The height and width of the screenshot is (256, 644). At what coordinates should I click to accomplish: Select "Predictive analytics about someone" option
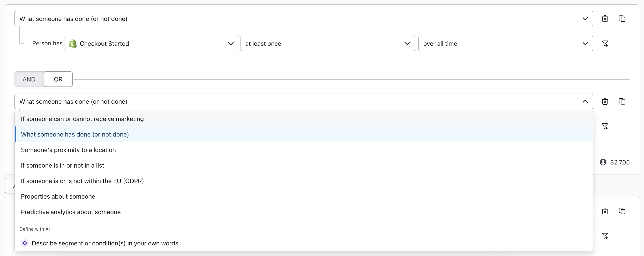pos(71,212)
